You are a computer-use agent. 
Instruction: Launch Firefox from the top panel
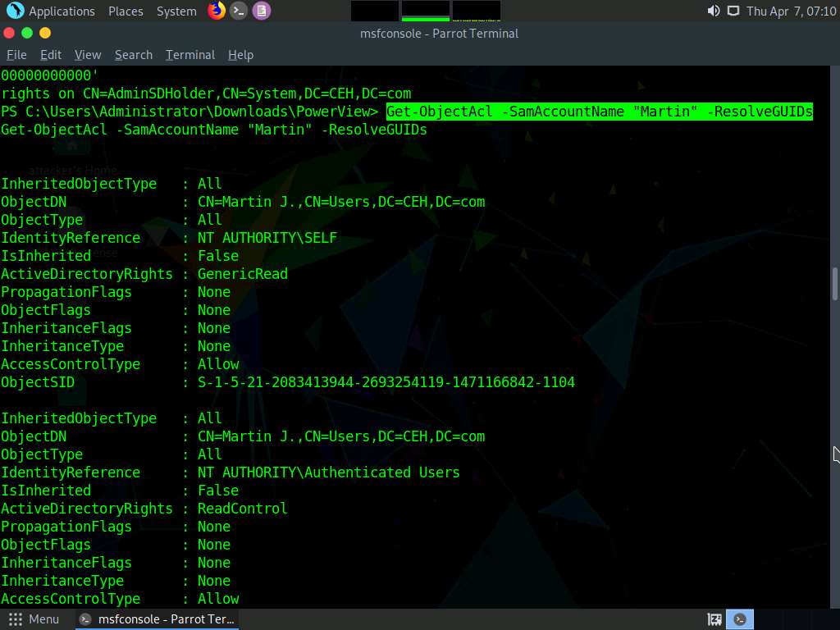pyautogui.click(x=217, y=11)
